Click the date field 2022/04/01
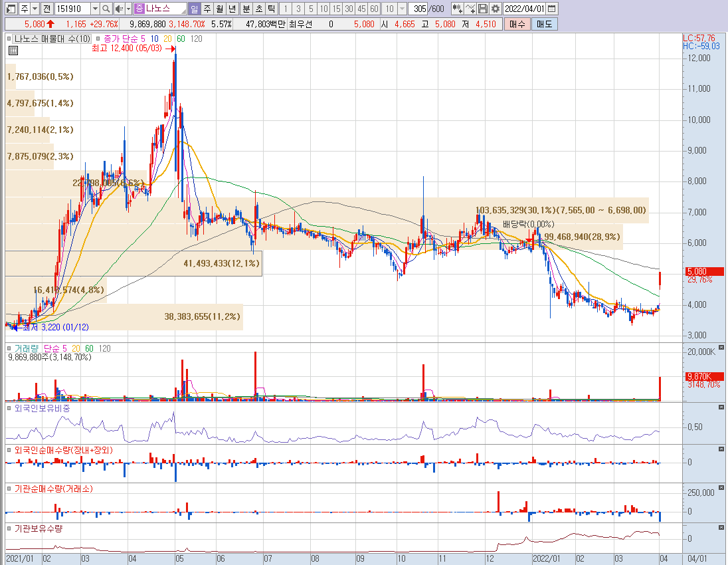 coord(525,9)
